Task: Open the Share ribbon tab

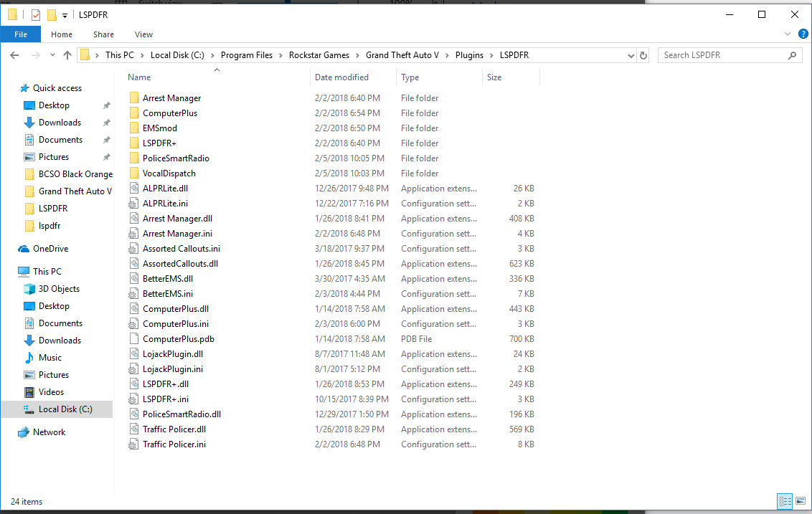Action: (103, 34)
